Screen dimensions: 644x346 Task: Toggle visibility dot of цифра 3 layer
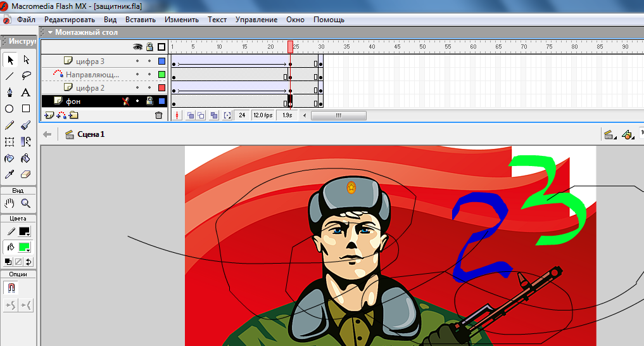tap(137, 61)
